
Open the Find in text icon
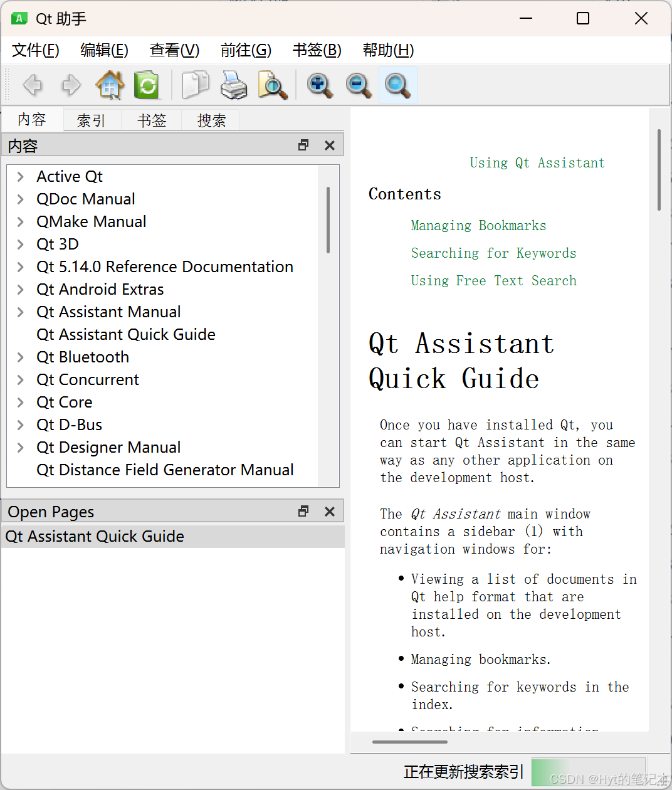tap(273, 85)
